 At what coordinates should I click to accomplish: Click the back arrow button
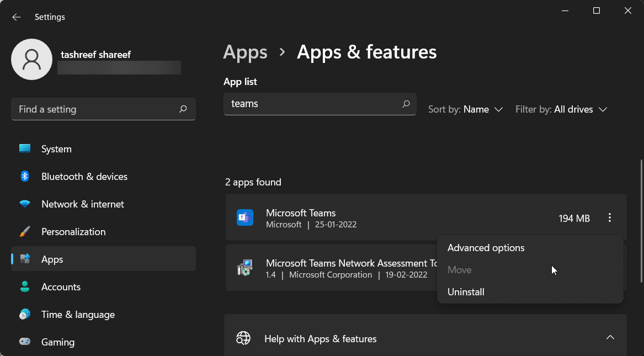[x=16, y=17]
